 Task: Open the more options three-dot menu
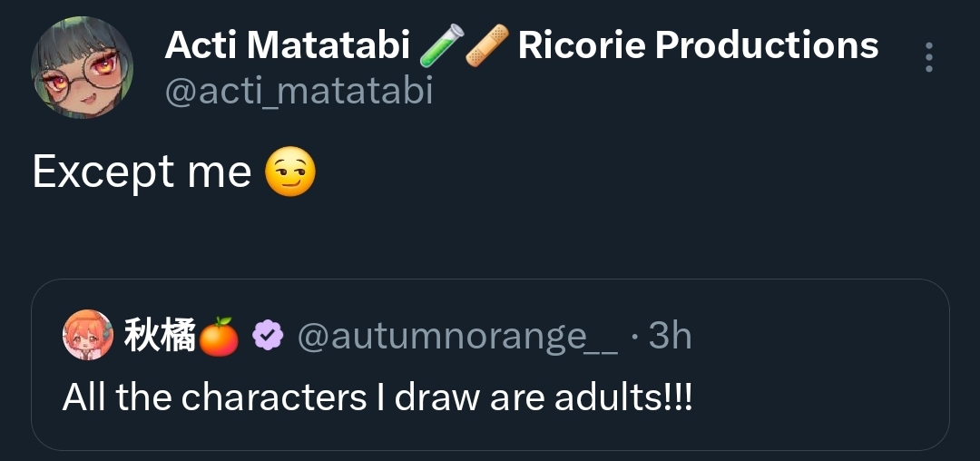coord(928,56)
